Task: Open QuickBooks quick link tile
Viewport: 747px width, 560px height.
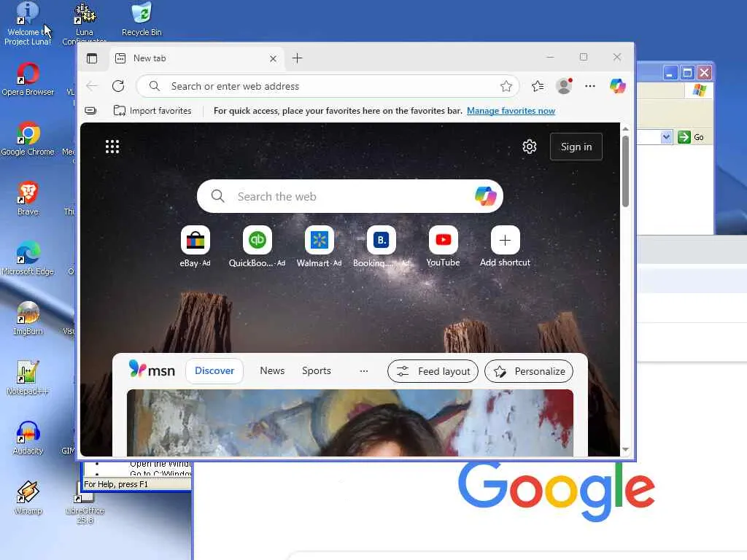Action: 258,246
